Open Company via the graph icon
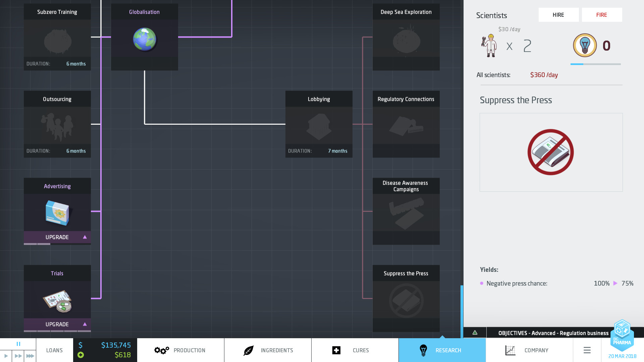The height and width of the screenshot is (362, 644). click(x=510, y=350)
